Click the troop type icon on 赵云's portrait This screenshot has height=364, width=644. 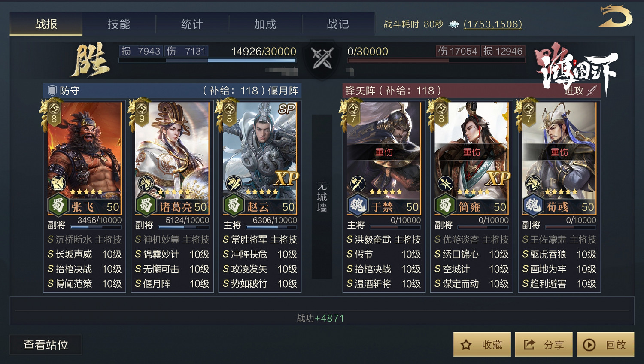point(234,184)
